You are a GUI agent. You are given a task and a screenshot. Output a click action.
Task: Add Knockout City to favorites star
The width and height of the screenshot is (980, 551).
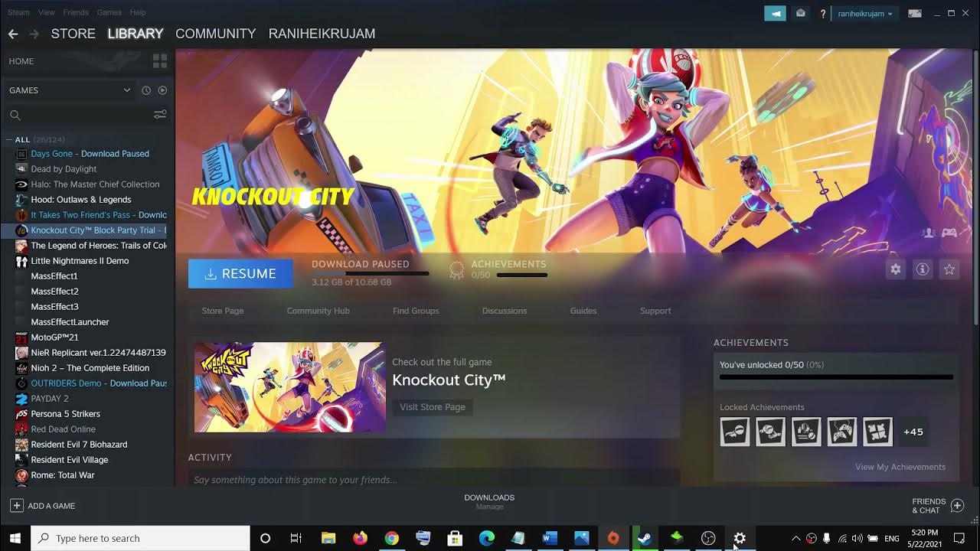point(949,269)
